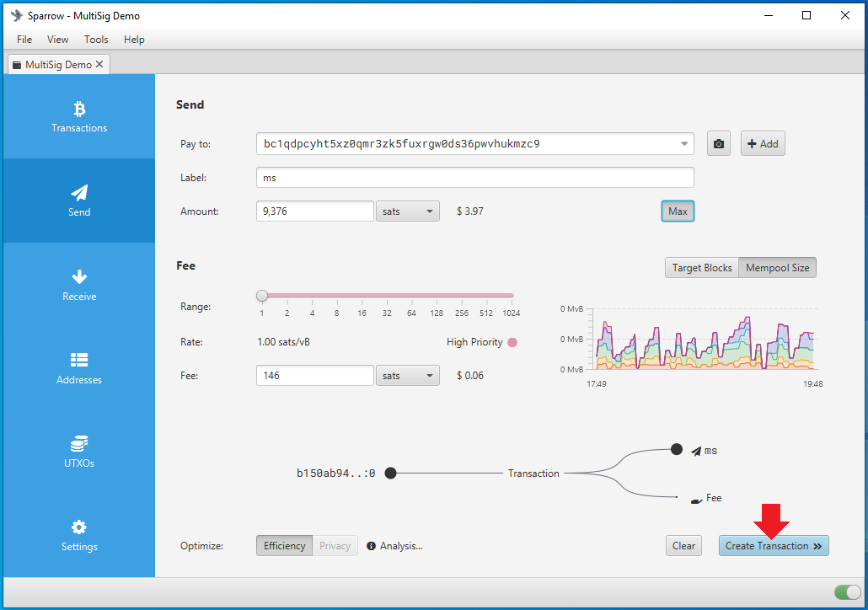Toggle the server connection switch in status bar
This screenshot has height=610, width=868.
pyautogui.click(x=848, y=592)
